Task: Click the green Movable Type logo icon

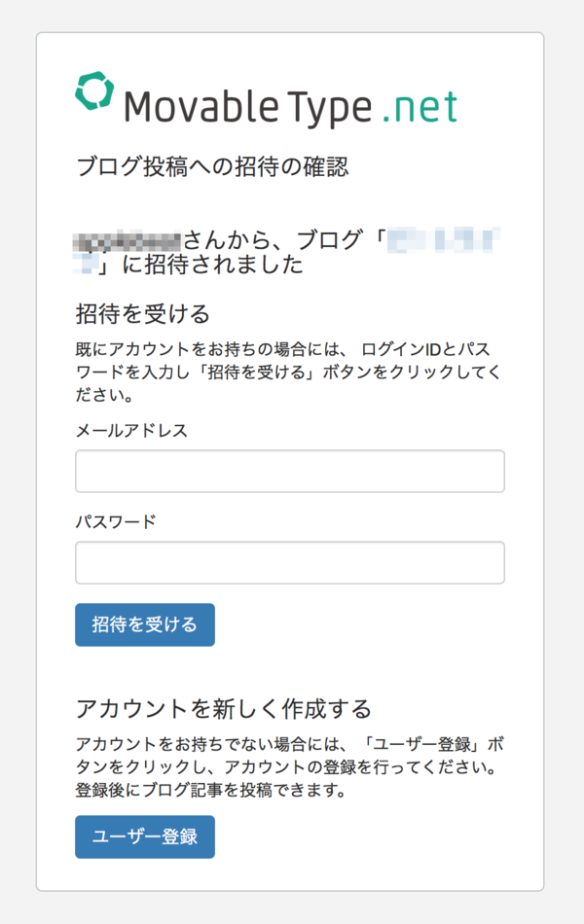Action: coord(94,90)
